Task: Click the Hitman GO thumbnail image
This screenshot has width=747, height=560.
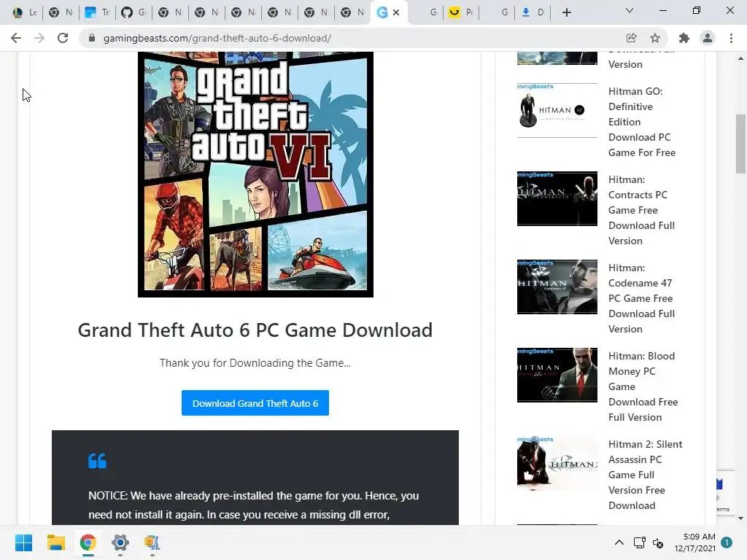Action: click(x=557, y=111)
